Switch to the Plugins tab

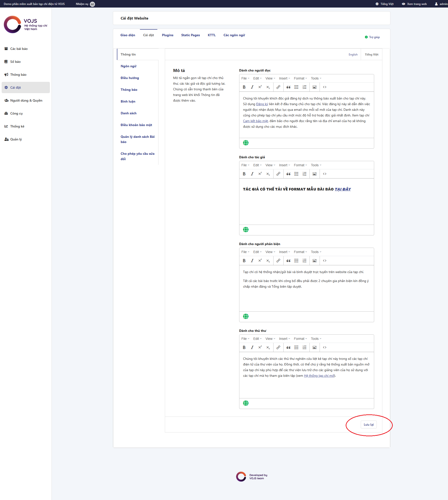(167, 35)
